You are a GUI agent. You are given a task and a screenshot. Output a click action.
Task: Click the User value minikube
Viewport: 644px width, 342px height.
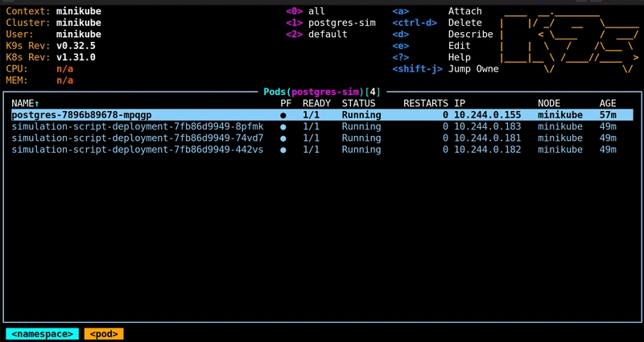(79, 35)
